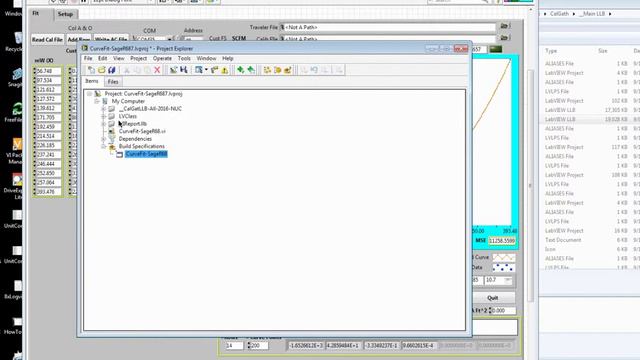
Task: Click the first green arrow toolbar icon
Action: click(241, 70)
